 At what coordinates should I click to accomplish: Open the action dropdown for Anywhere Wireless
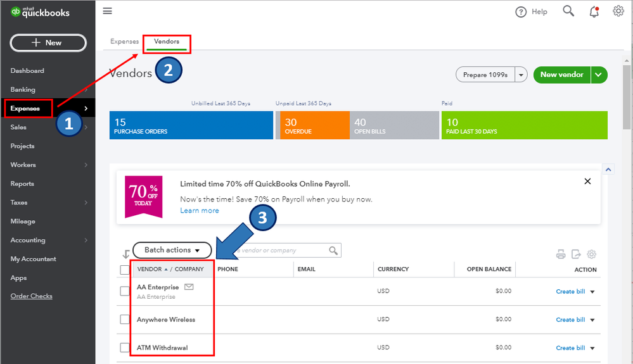point(592,320)
